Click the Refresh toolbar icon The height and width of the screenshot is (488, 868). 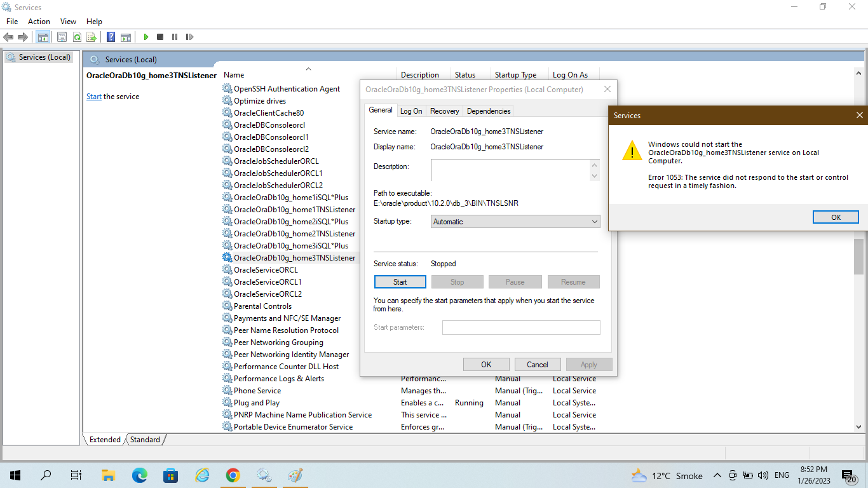76,37
